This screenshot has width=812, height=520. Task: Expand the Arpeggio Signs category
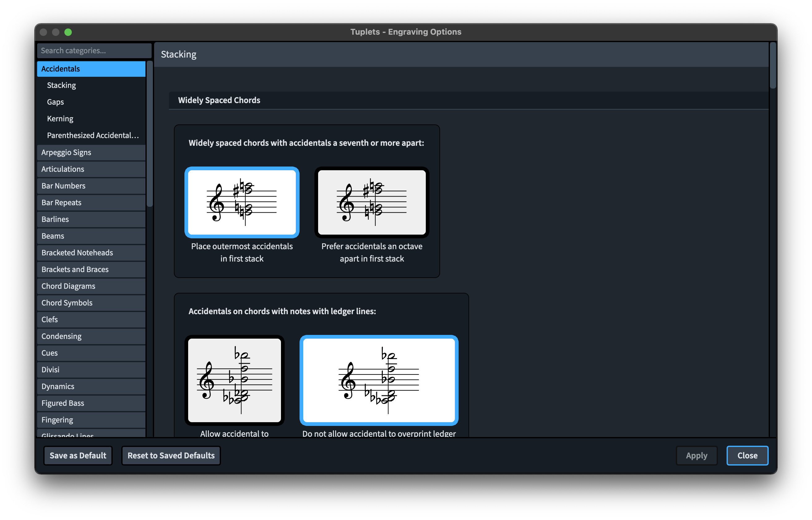point(91,152)
